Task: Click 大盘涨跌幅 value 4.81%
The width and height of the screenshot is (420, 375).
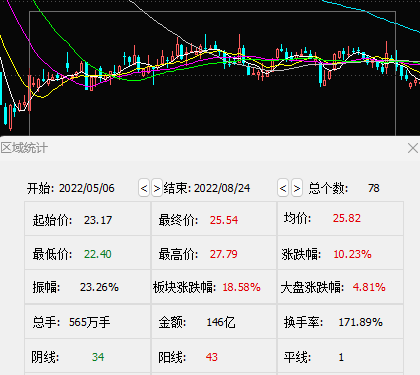Action: pyautogui.click(x=369, y=287)
